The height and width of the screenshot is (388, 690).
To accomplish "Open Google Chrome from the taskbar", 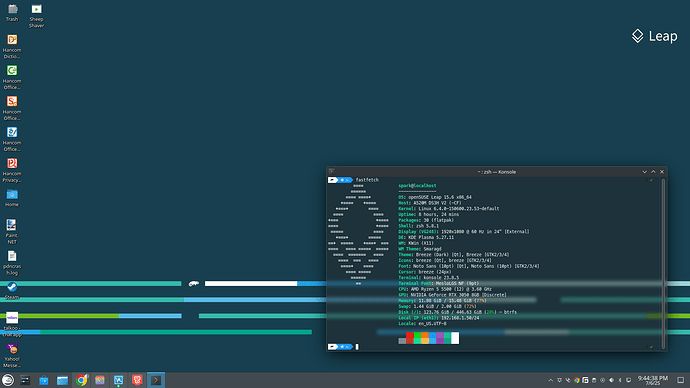I will point(81,380).
